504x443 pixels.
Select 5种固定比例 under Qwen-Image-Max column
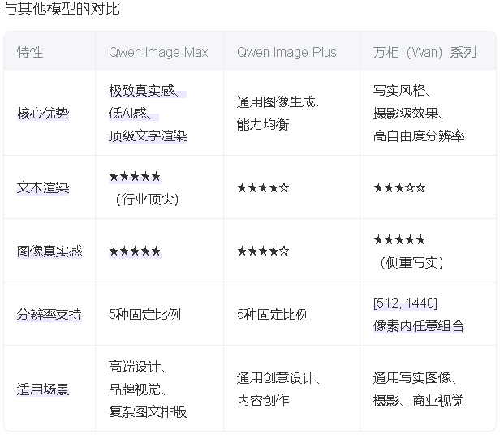pos(144,314)
